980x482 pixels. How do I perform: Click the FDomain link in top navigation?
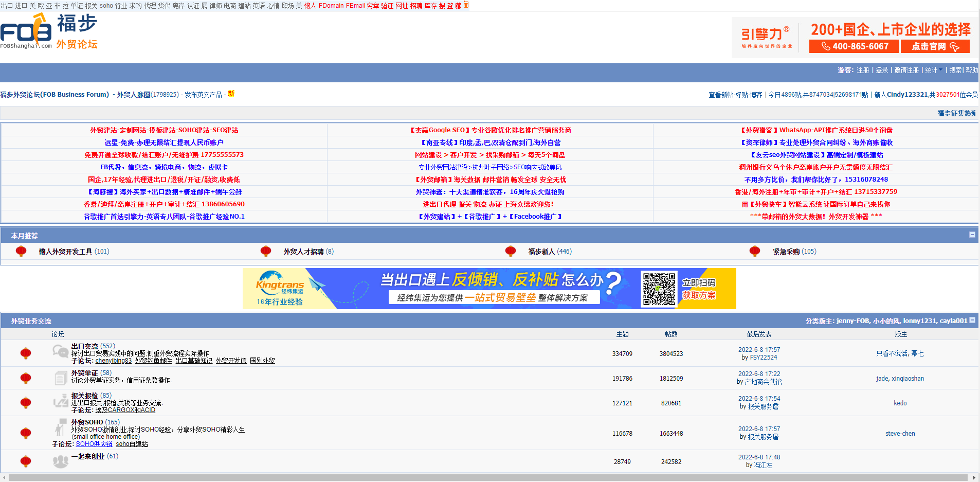click(331, 6)
